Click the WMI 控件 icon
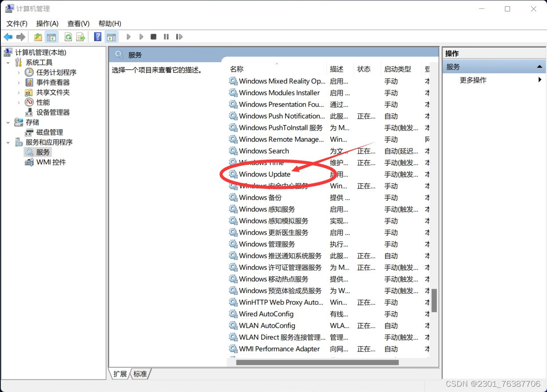 click(29, 162)
